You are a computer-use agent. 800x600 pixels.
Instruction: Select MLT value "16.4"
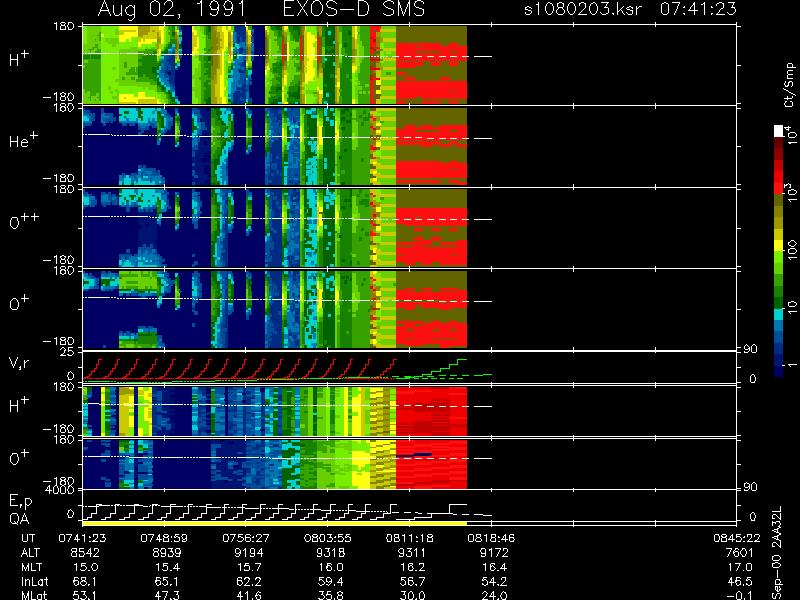(495, 567)
